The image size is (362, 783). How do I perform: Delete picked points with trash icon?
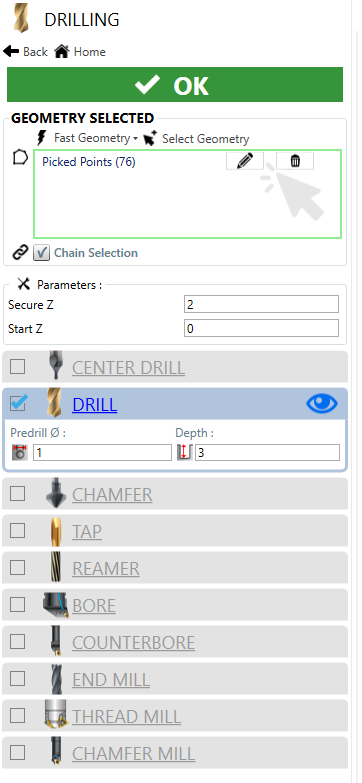[x=295, y=161]
